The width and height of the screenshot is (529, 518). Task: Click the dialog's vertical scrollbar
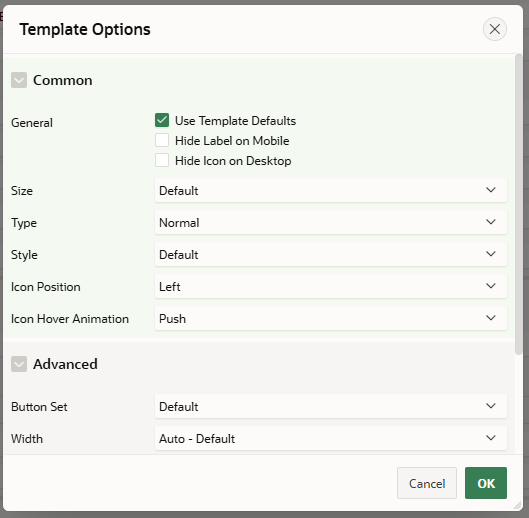click(x=519, y=204)
